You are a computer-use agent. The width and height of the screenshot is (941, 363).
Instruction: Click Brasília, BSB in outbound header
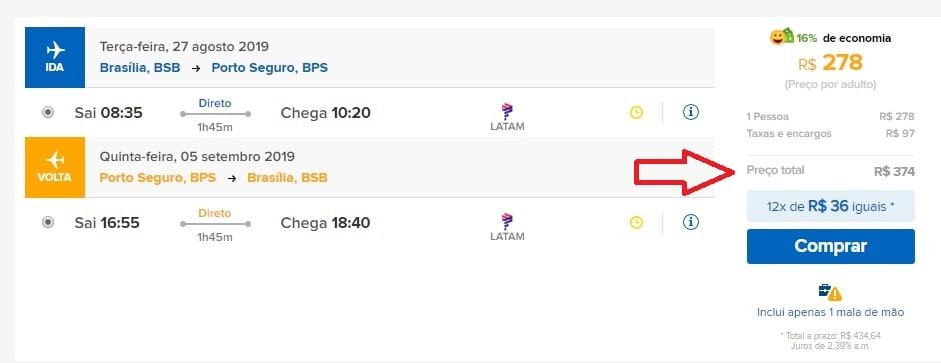(140, 68)
